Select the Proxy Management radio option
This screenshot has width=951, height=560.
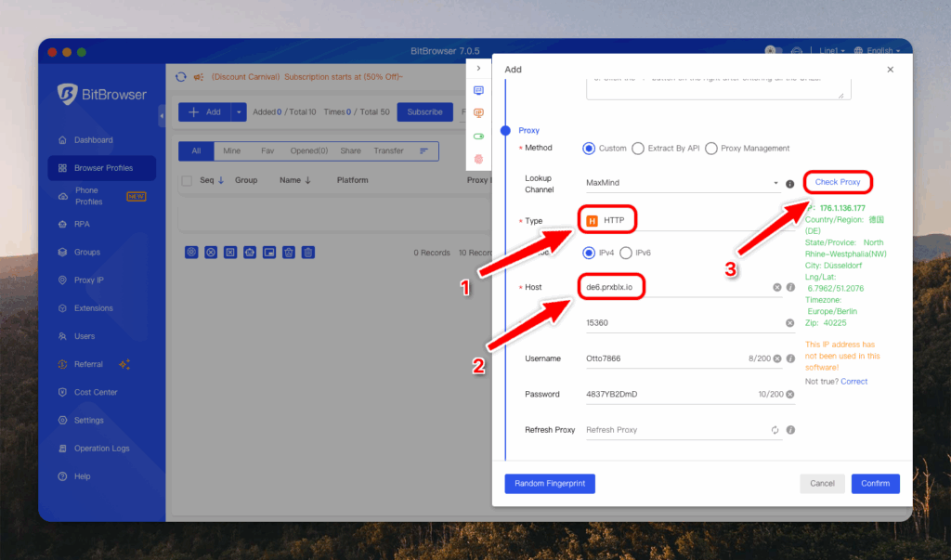click(710, 148)
